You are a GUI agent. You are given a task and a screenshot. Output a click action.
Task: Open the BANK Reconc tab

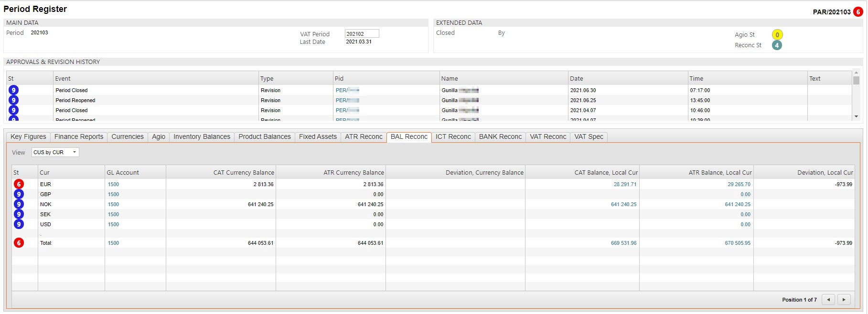pos(500,137)
